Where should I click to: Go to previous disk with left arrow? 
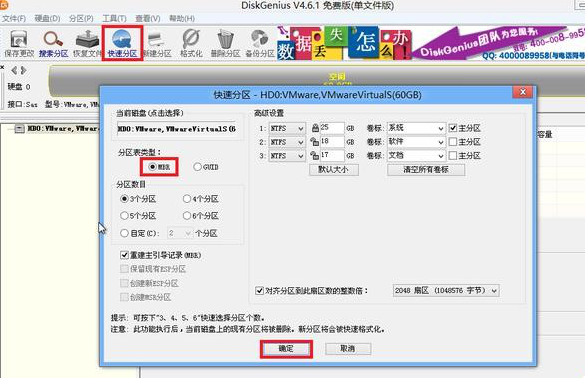(x=14, y=70)
